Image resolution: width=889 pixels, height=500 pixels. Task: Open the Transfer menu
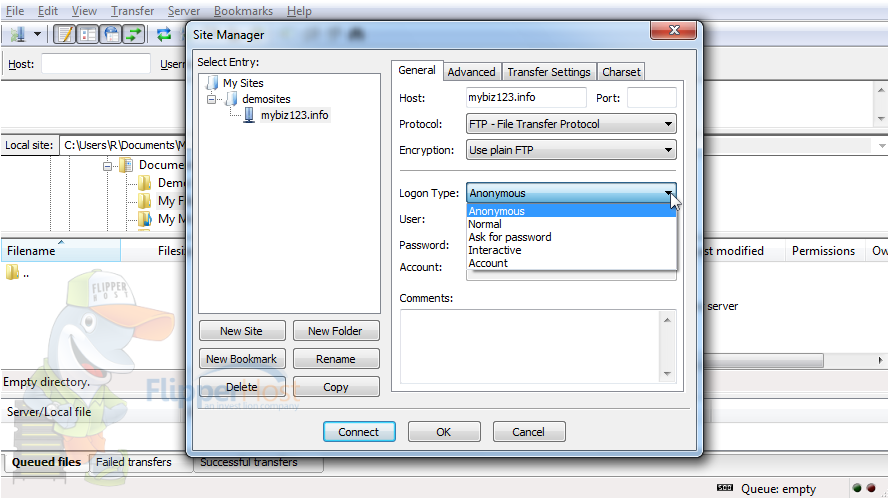click(132, 11)
